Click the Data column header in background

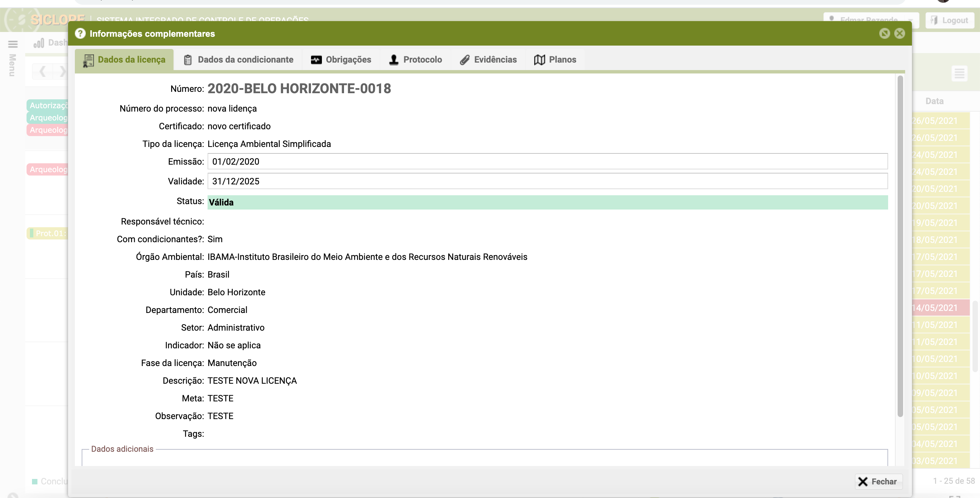tap(934, 101)
